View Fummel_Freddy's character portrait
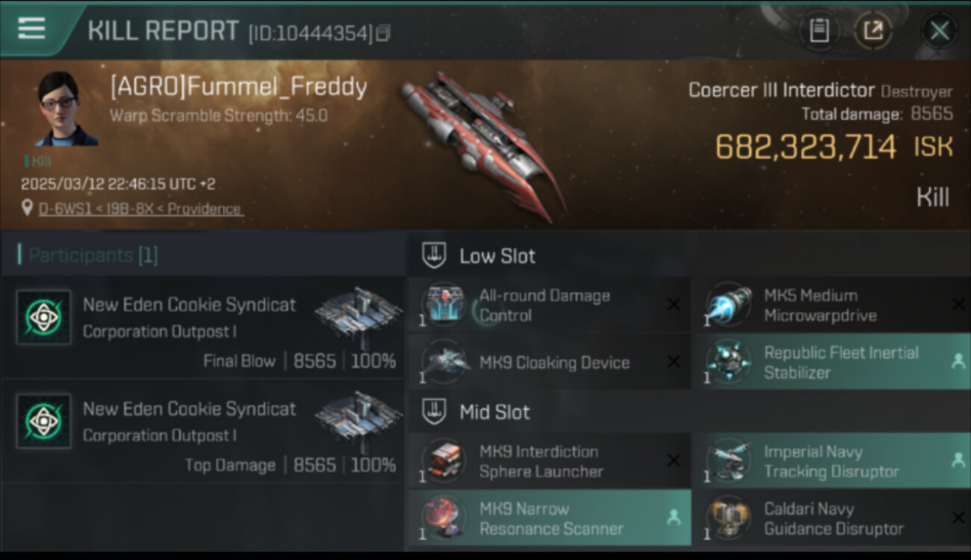 click(66, 109)
